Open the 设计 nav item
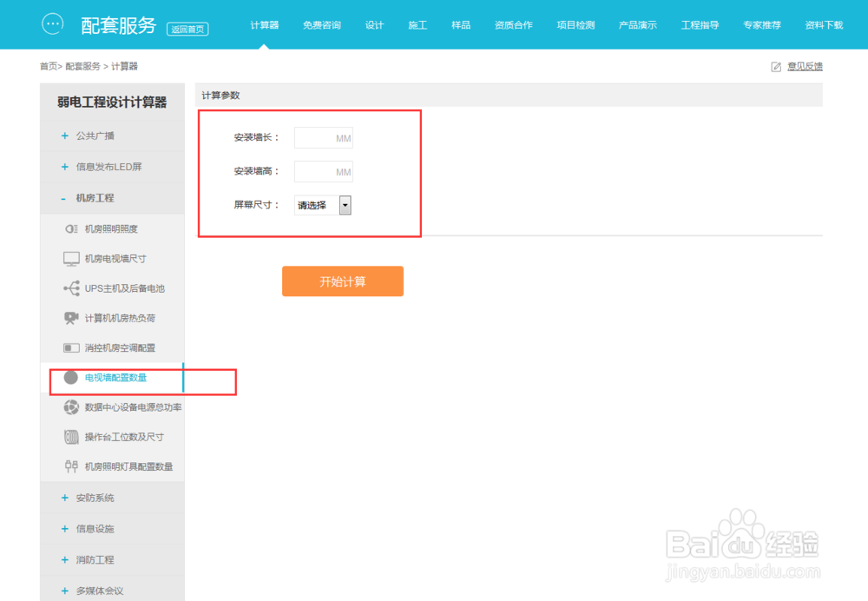This screenshot has height=601, width=868. pos(374,25)
